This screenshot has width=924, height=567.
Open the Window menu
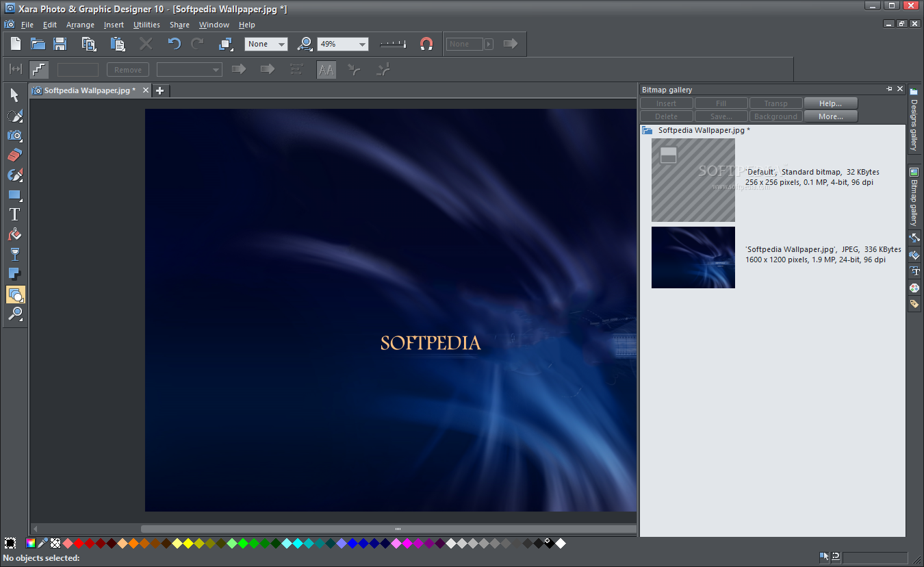[x=214, y=25]
